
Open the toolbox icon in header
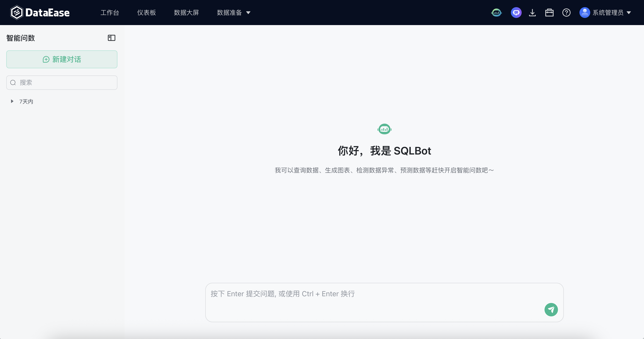pos(549,13)
